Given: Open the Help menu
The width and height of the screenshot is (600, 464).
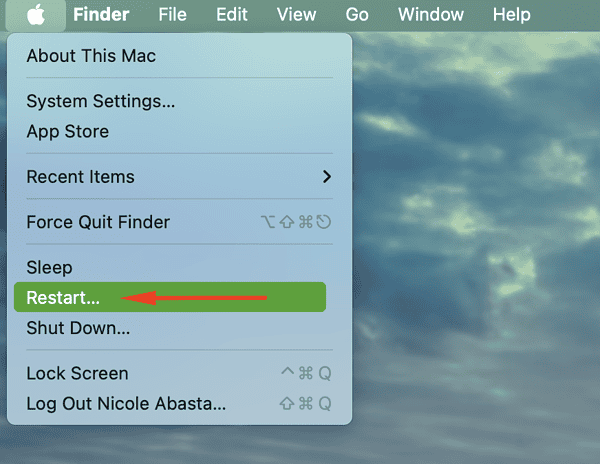Looking at the screenshot, I should [x=512, y=15].
